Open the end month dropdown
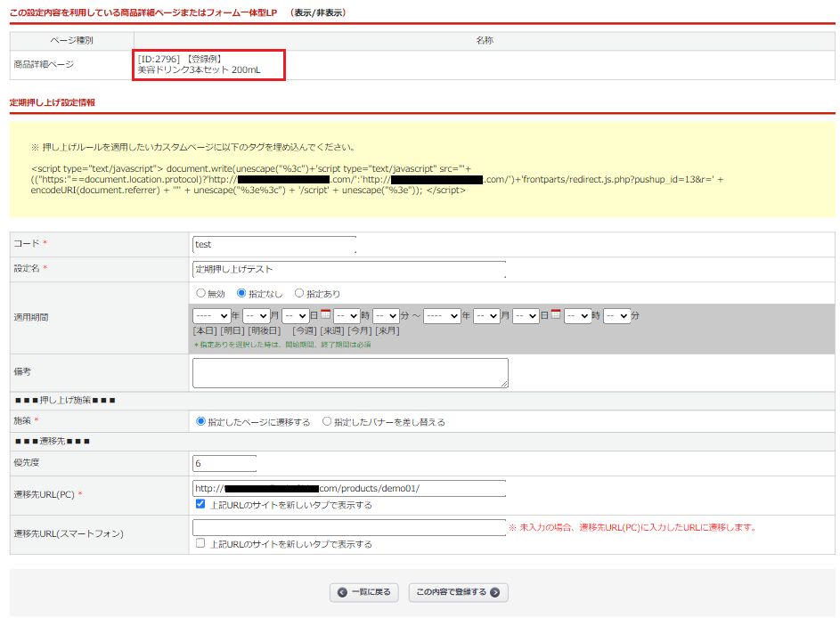 [486, 316]
